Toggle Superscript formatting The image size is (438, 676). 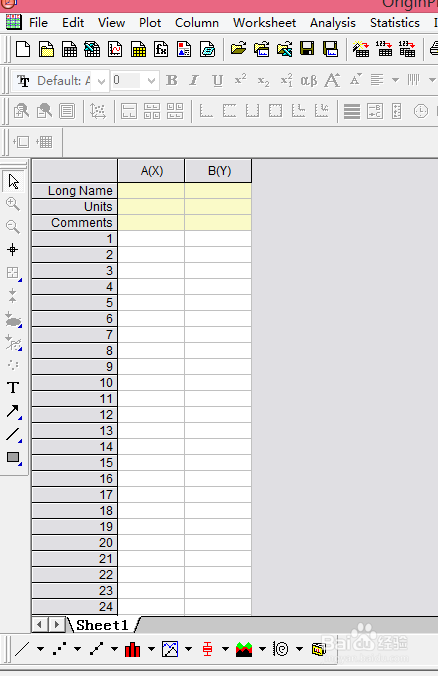pyautogui.click(x=241, y=80)
